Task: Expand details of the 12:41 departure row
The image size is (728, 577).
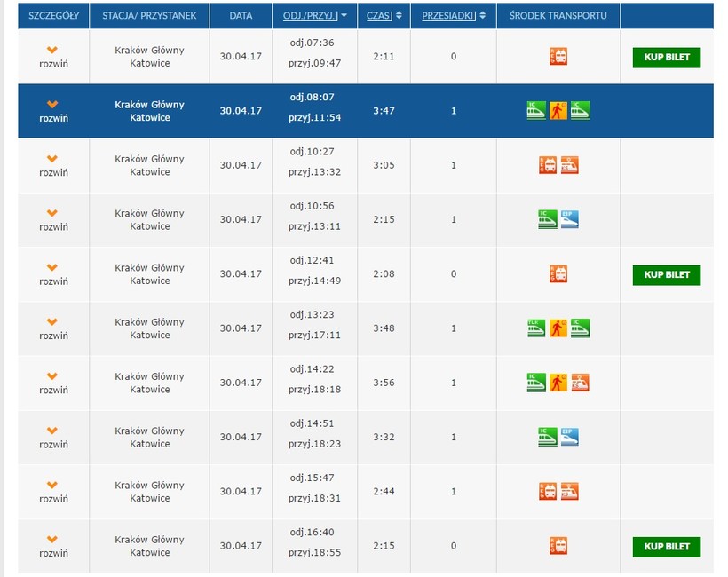Action: (x=52, y=273)
